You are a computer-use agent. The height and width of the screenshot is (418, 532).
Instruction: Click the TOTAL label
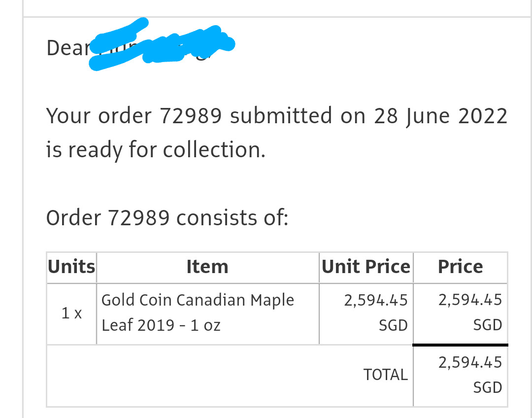pyautogui.click(x=385, y=375)
